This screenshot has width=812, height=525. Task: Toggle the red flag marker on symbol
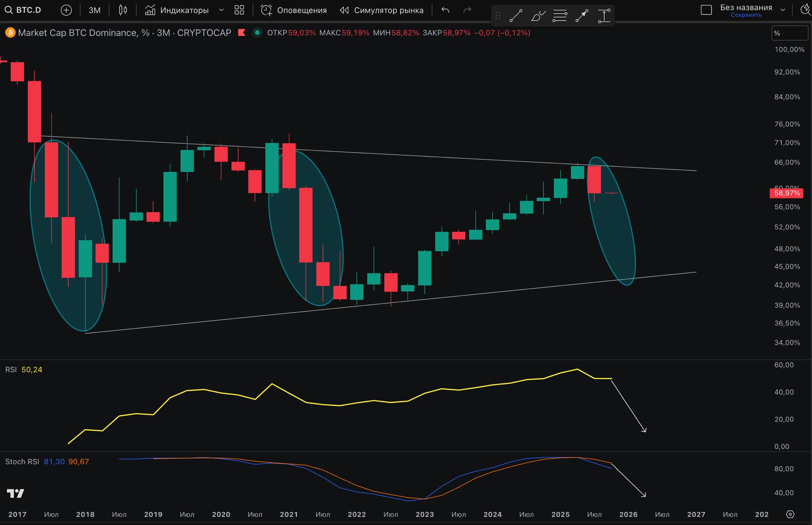242,33
